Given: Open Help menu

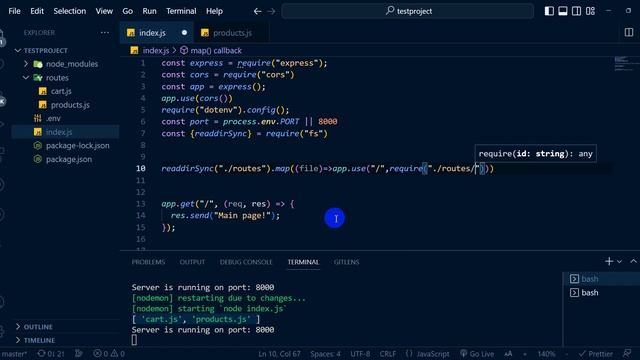Looking at the screenshot, I should [x=214, y=11].
